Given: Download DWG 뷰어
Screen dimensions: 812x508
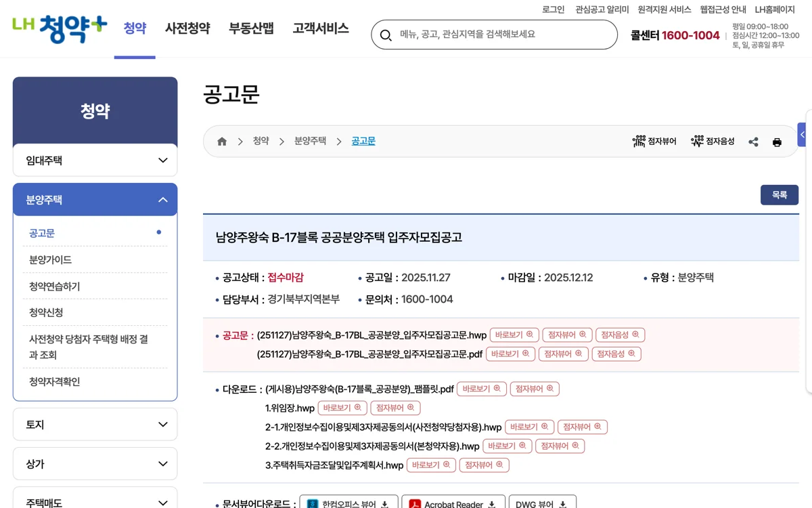Looking at the screenshot, I should 542,504.
